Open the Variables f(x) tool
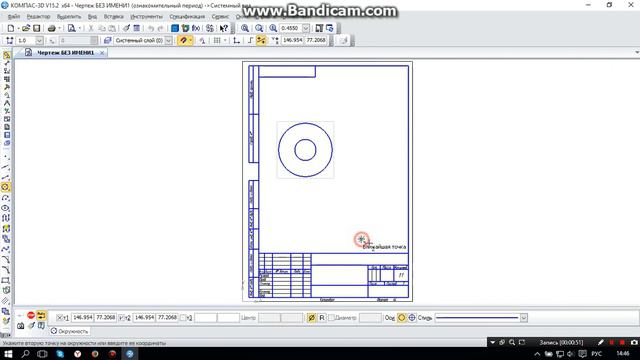This screenshot has height=360, width=640. tap(196, 28)
